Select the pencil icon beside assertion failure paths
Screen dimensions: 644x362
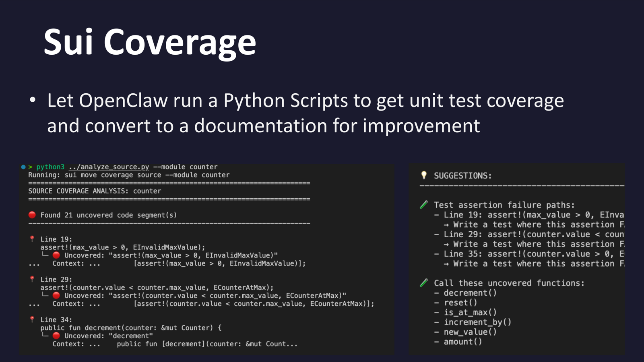[x=424, y=204]
